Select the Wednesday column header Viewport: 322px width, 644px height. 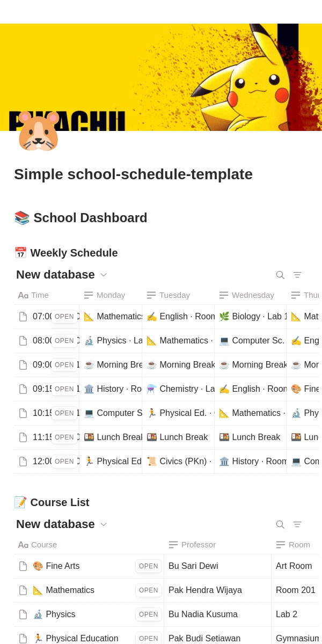(250, 295)
